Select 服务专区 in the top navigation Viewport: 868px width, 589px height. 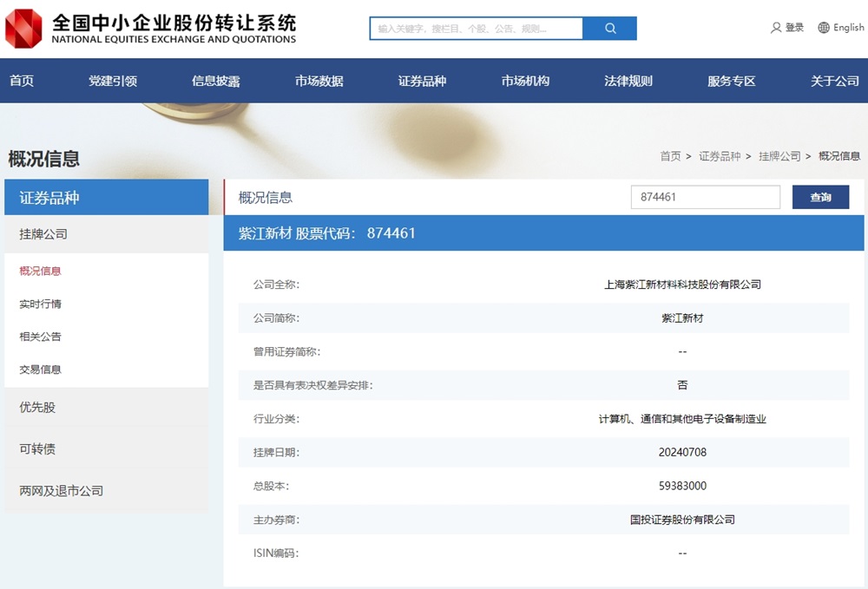point(732,81)
